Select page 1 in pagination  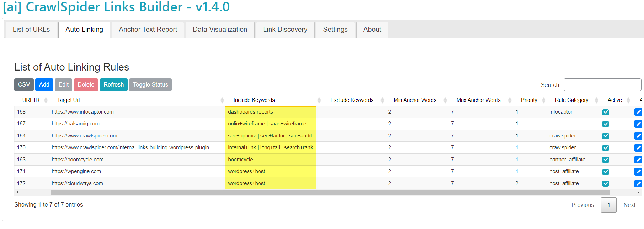click(x=609, y=205)
